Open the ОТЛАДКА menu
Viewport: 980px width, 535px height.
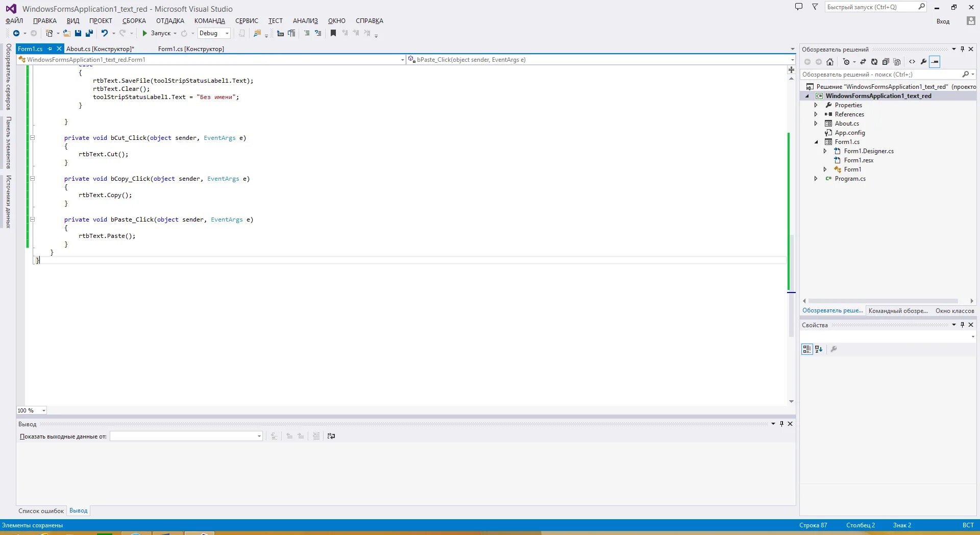coord(169,21)
